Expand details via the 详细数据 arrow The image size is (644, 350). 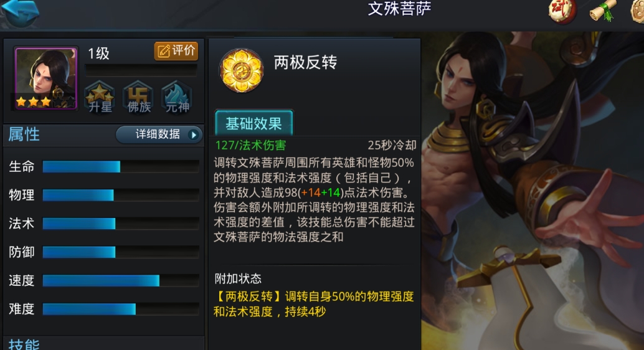click(x=194, y=135)
